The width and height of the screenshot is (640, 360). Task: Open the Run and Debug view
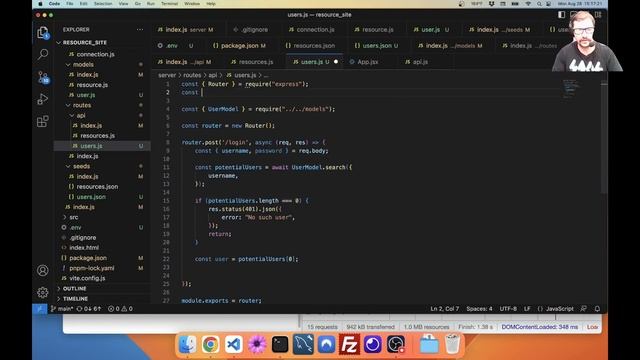[x=43, y=99]
